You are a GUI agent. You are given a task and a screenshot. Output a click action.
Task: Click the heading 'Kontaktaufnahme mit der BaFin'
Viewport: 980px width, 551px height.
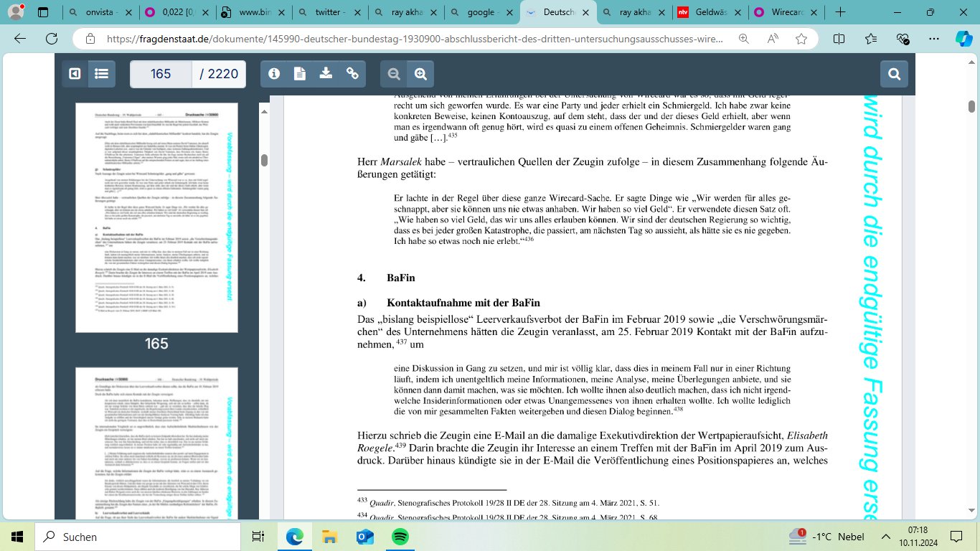pyautogui.click(x=463, y=303)
